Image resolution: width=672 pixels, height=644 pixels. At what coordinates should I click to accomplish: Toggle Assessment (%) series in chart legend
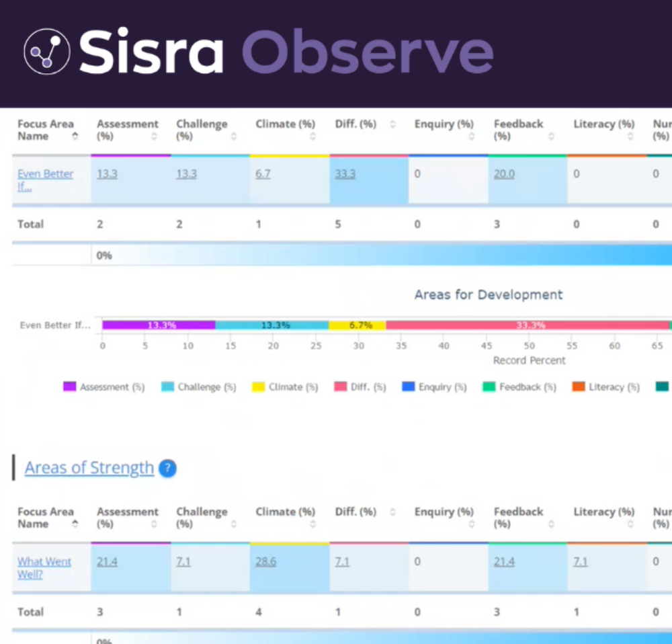(x=104, y=387)
